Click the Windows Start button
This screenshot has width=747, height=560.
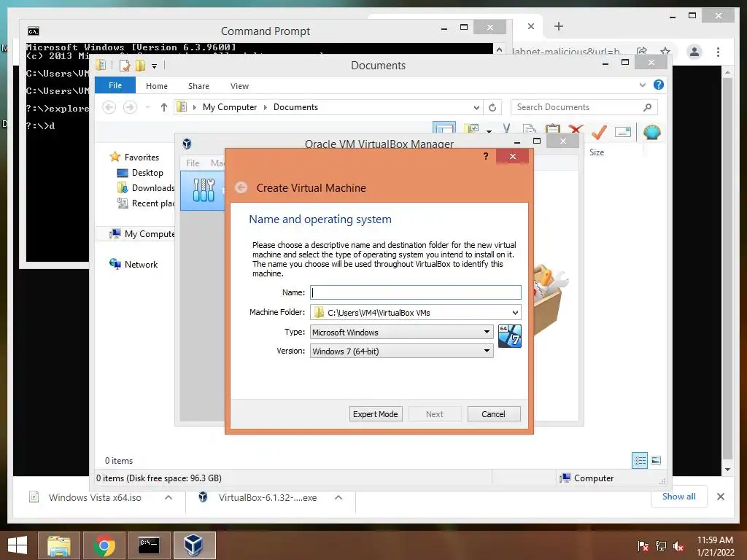pos(18,545)
